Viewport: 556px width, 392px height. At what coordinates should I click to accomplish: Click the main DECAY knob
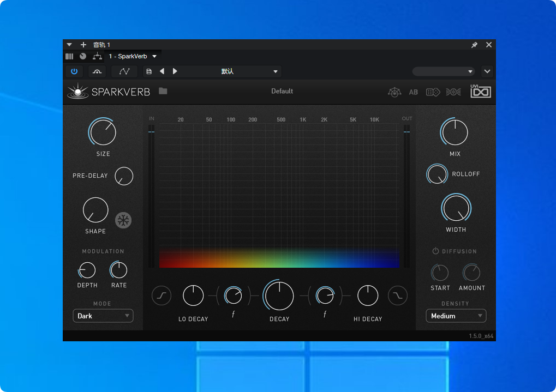[279, 295]
